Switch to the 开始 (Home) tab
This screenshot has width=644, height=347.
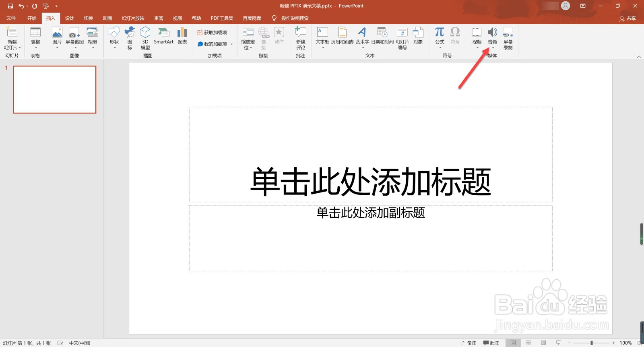(x=32, y=18)
